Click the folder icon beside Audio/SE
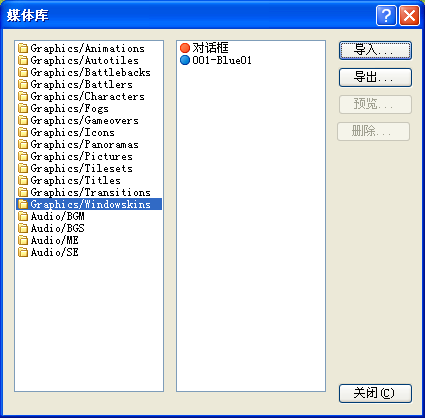The width and height of the screenshot is (425, 418). pos(23,252)
